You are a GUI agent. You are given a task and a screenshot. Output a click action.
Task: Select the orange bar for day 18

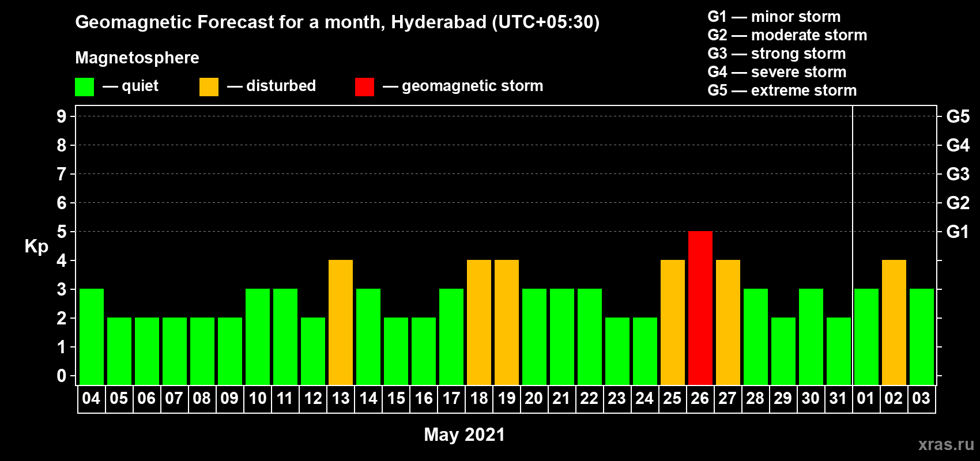(x=479, y=322)
